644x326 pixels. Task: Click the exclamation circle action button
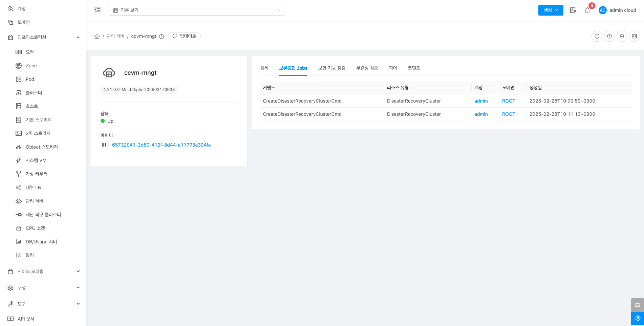597,36
